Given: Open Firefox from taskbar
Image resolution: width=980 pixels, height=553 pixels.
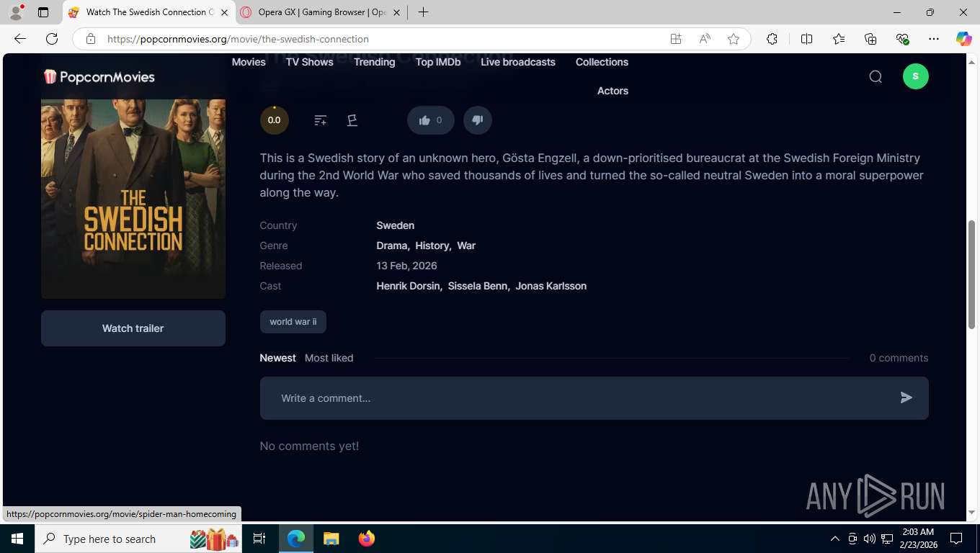Looking at the screenshot, I should [367, 539].
